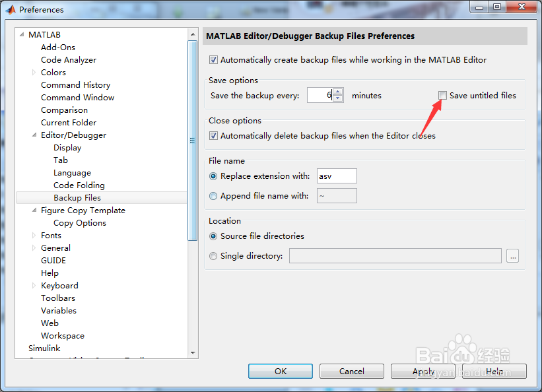Select GUIDE preferences
This screenshot has height=392, width=542.
point(53,260)
